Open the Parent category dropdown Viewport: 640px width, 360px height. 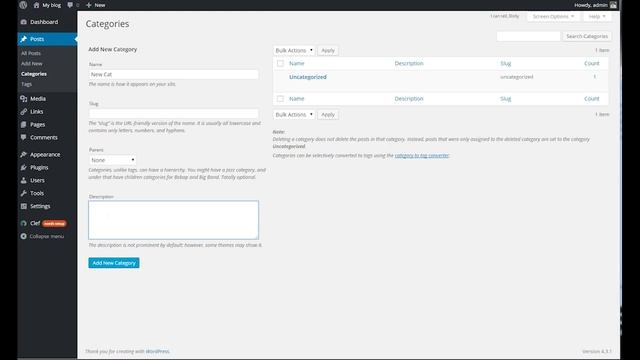coord(112,160)
